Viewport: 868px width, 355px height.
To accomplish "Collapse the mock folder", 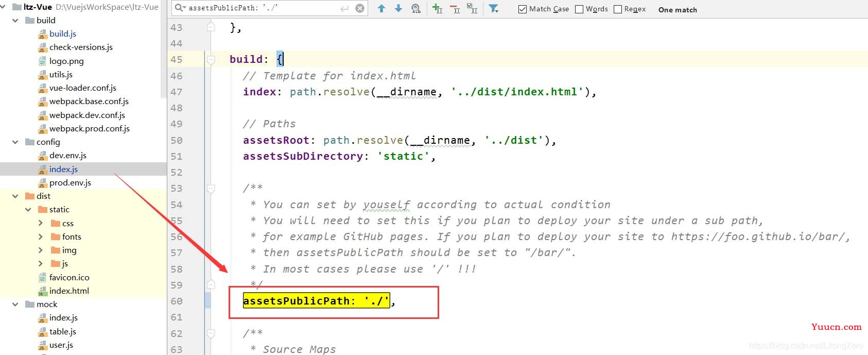I will tap(15, 304).
